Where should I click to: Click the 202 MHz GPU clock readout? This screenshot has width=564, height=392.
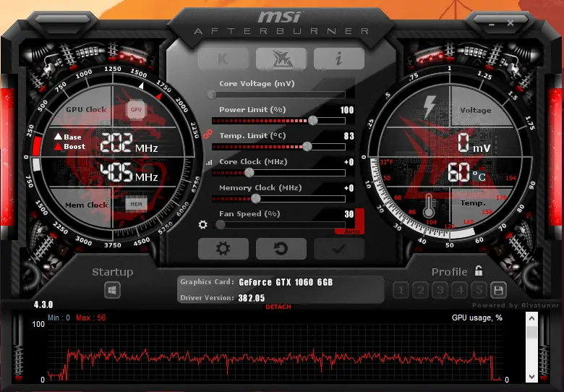tap(129, 142)
